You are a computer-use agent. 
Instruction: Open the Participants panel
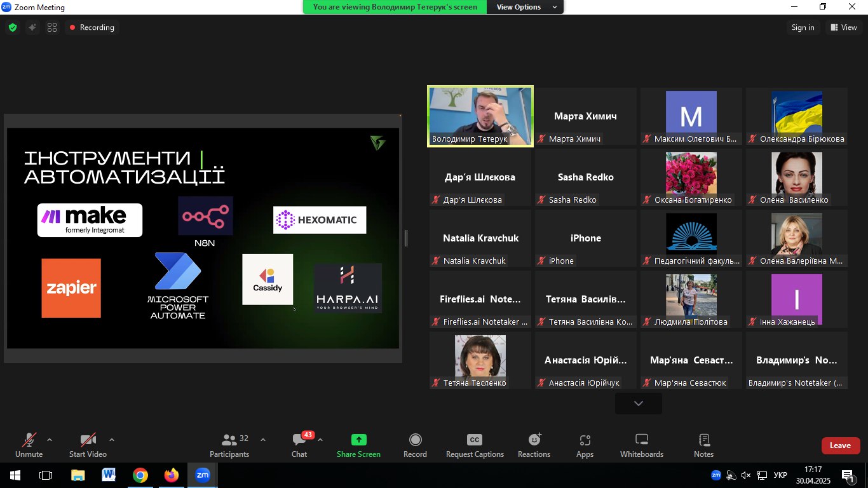(x=230, y=445)
